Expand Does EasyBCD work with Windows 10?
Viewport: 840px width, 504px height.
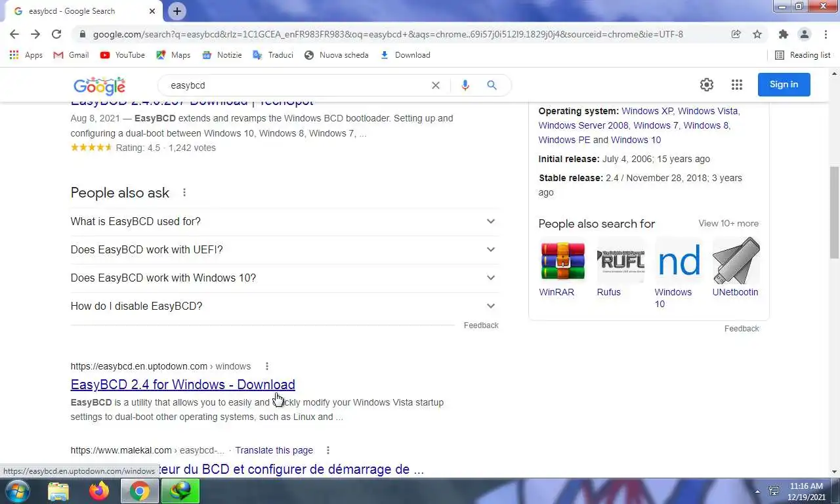283,278
